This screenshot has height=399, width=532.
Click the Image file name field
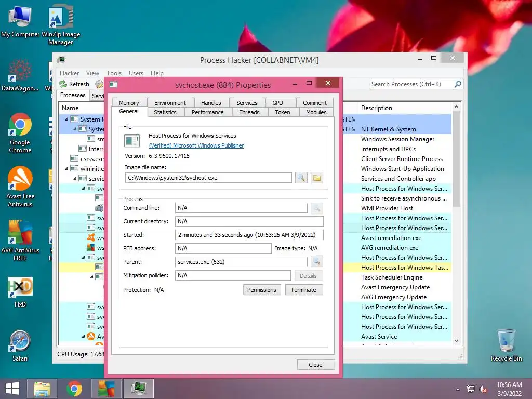tap(208, 178)
